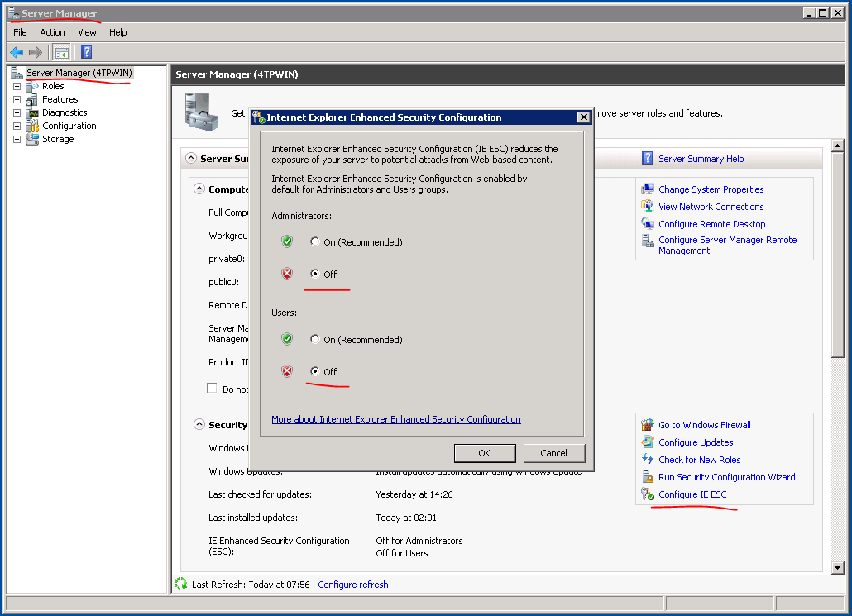Screen dimensions: 852x616
Task: Select Off radio button for Users
Action: tap(314, 371)
